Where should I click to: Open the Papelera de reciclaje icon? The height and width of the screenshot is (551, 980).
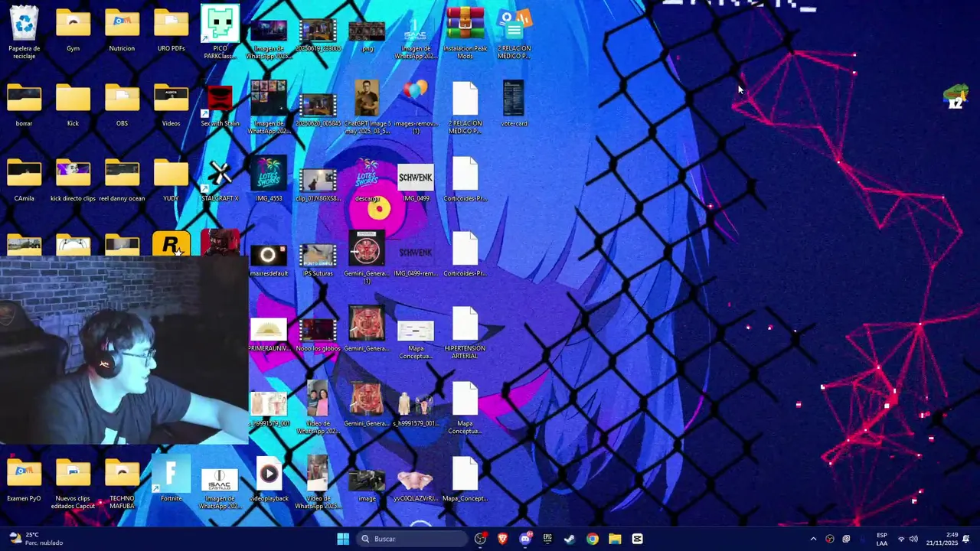coord(24,31)
